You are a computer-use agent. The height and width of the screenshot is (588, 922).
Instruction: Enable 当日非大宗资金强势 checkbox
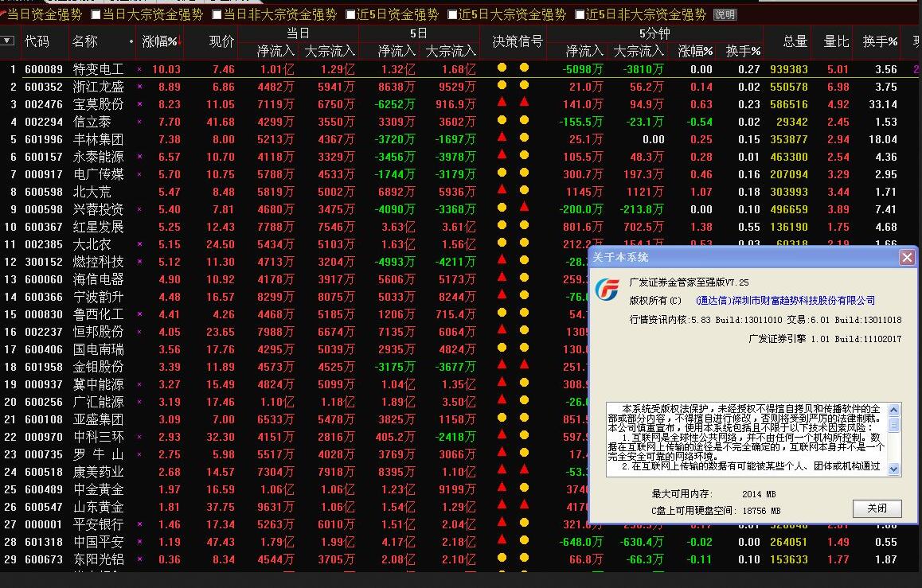[x=217, y=14]
